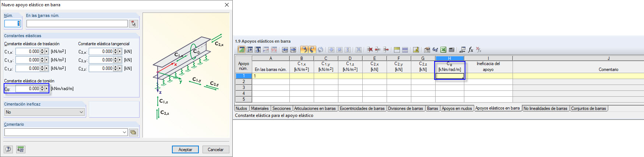Viewport: 644px width, 157px height.
Task: Click the yellow table row selection icon
Action: 397,50
